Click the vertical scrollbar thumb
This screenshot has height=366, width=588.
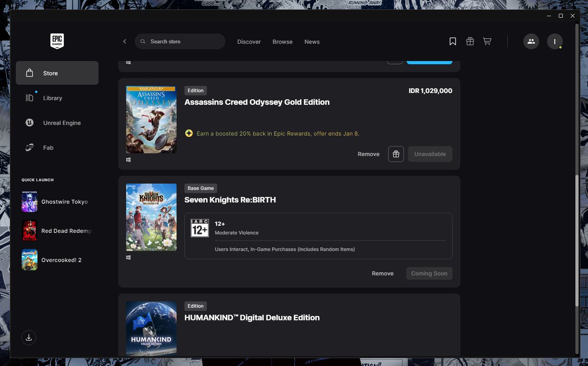576,240
